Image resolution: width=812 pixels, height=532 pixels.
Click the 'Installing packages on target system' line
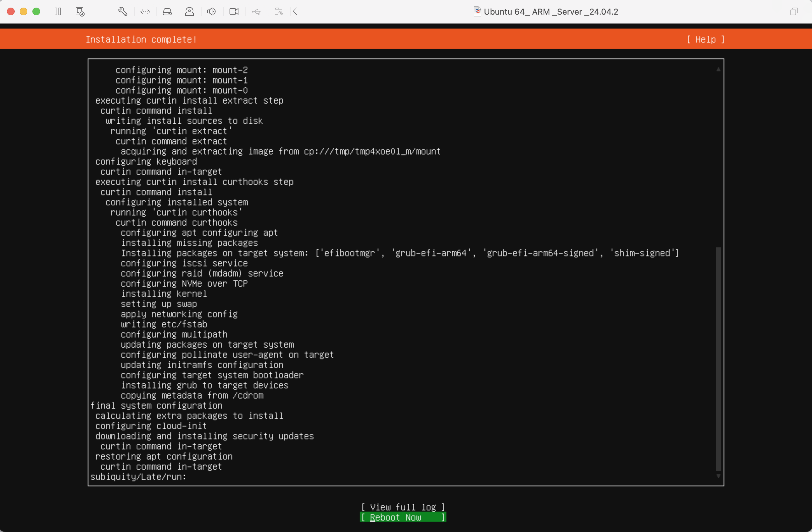[x=400, y=253]
